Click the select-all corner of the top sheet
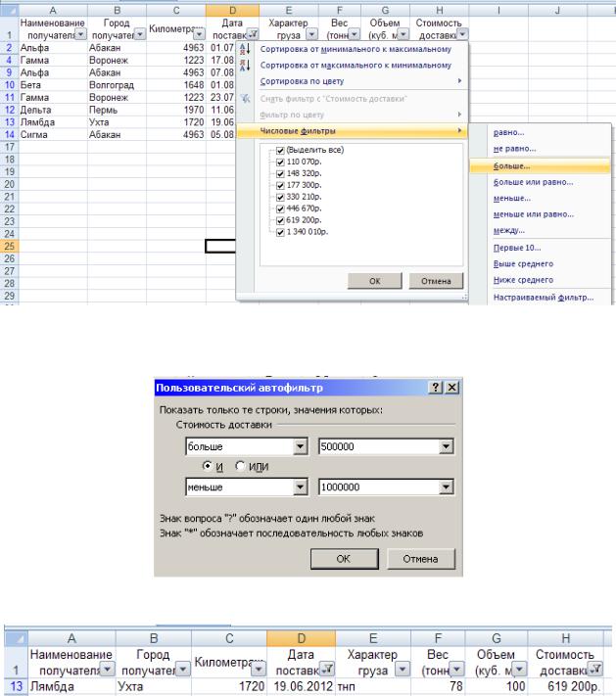This screenshot has width=616, height=696. click(x=9, y=10)
